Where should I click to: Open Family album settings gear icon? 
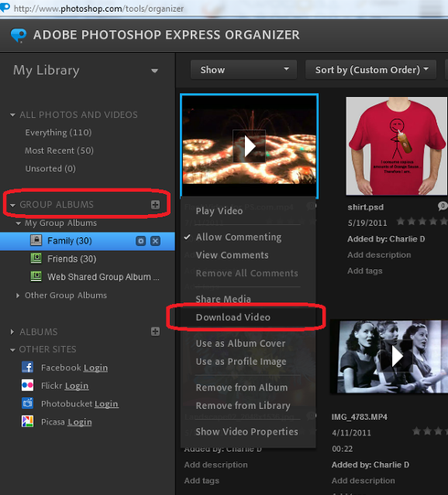141,242
